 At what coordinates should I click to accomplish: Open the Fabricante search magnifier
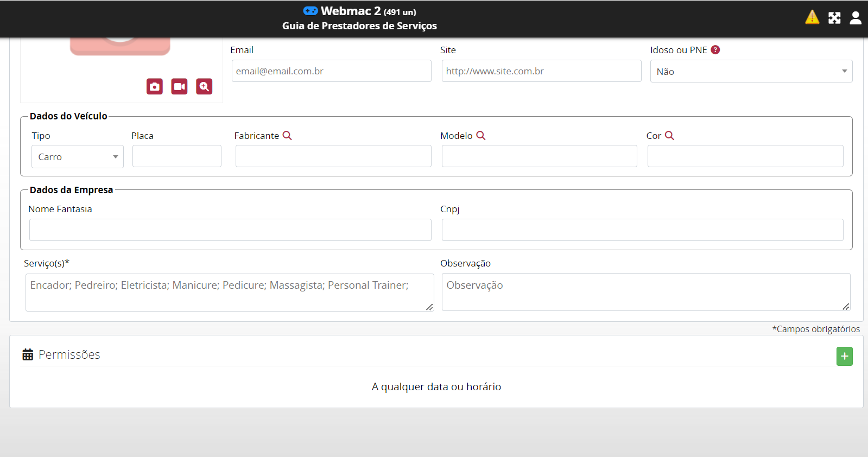click(x=287, y=136)
